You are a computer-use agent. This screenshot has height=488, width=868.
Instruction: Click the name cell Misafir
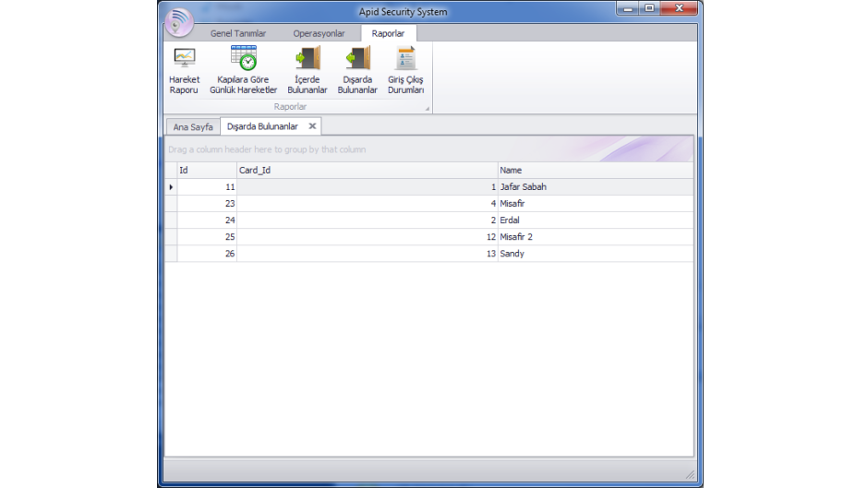[x=595, y=204]
